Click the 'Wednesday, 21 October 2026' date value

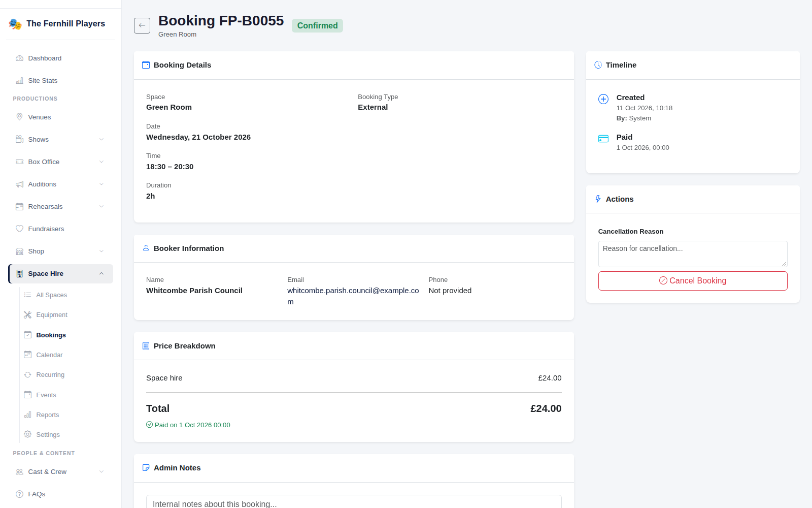pos(198,137)
